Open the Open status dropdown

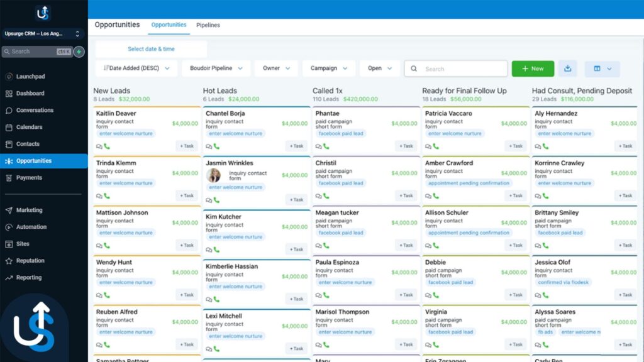tap(379, 68)
